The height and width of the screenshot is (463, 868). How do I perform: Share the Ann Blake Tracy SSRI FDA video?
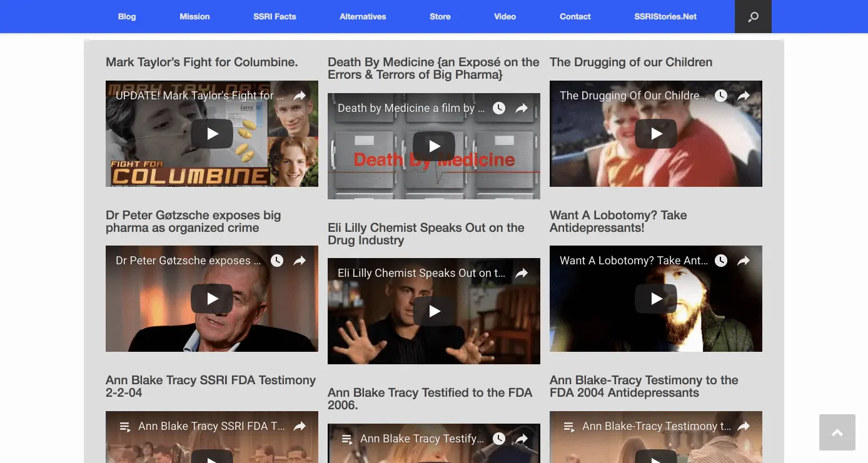300,426
